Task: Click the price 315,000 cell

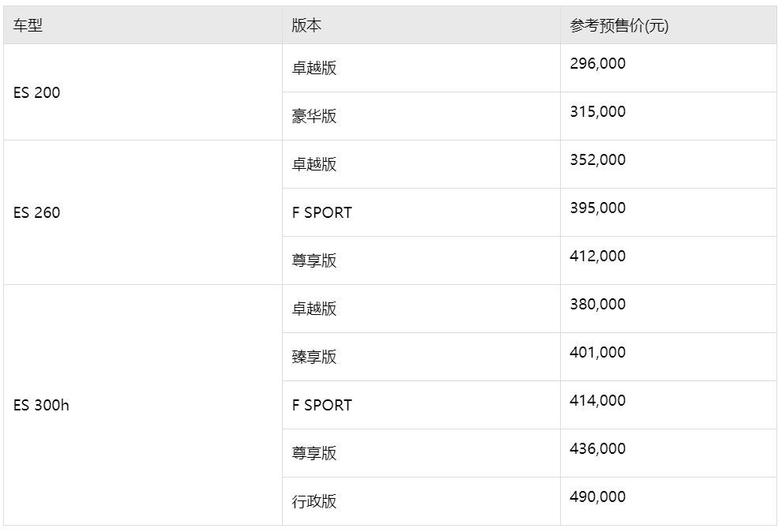Action: [668, 116]
